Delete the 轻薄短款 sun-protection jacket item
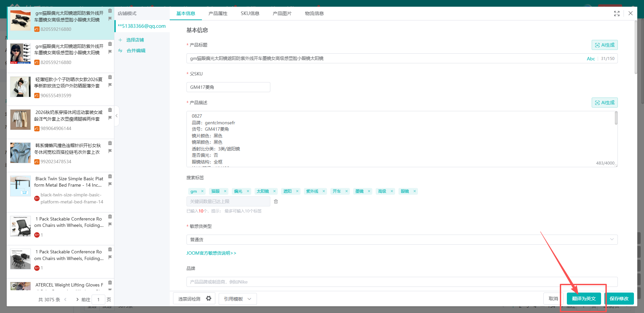Screen dimensions: 644x313 coord(110,77)
